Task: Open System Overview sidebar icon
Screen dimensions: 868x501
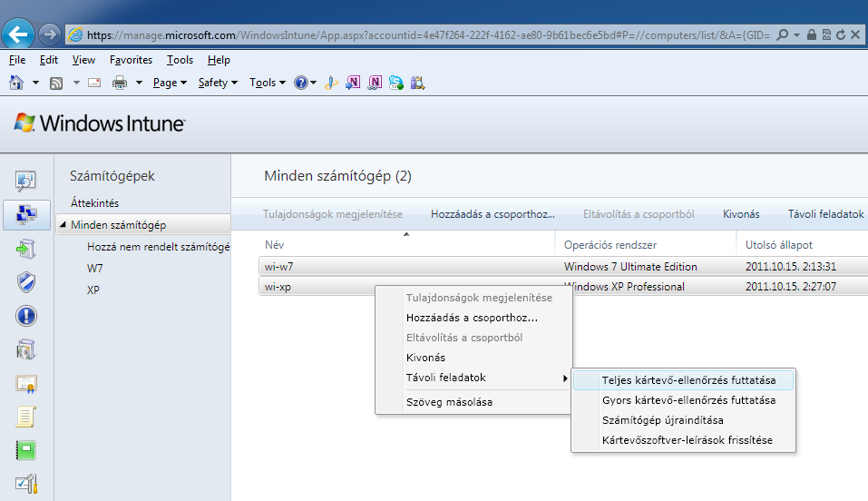Action: (25, 181)
